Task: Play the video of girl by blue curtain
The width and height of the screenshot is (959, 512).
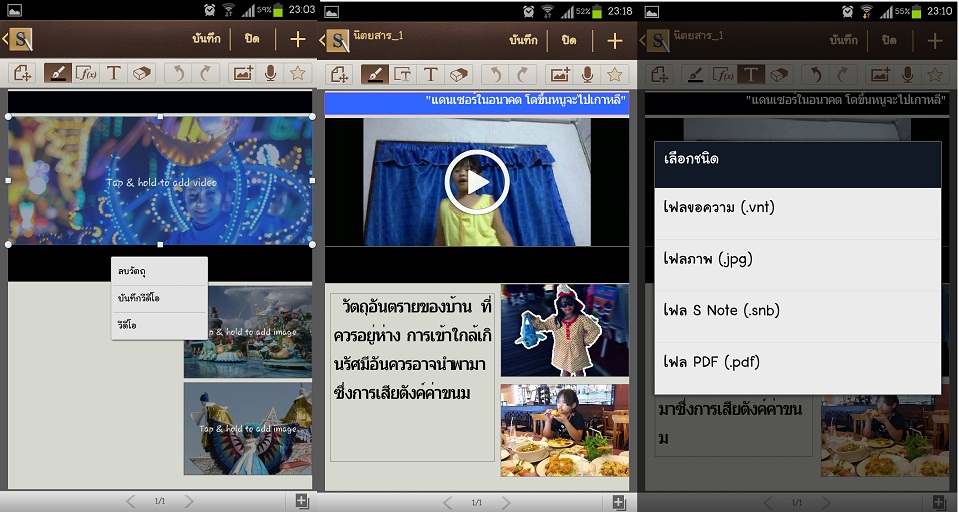Action: point(477,182)
